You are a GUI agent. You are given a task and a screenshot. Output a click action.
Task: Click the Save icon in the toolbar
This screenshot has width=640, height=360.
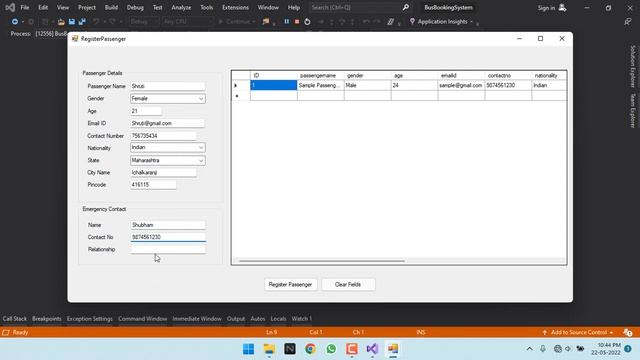71,22
